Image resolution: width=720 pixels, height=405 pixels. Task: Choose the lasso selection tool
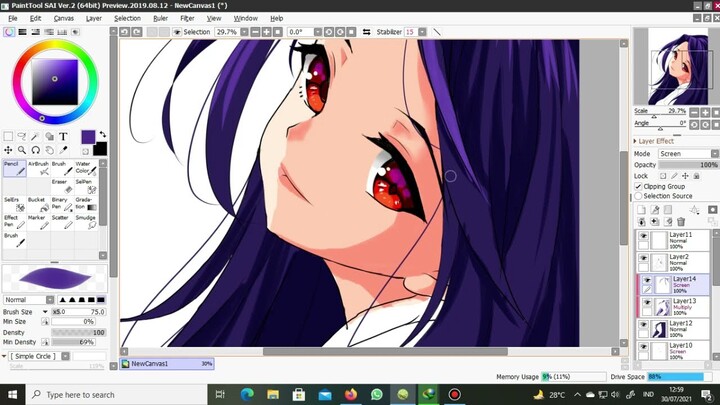(x=22, y=136)
